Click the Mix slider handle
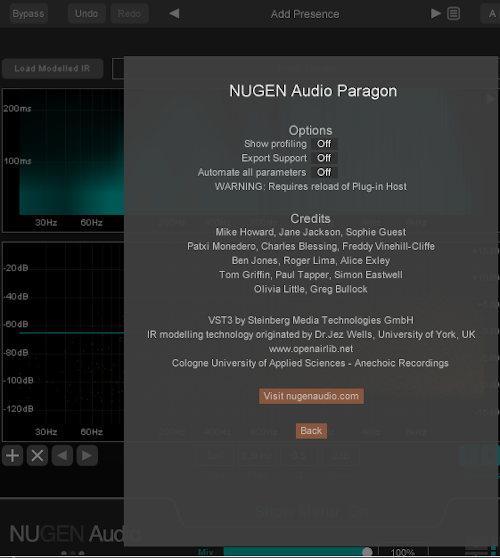The height and width of the screenshot is (558, 500). tap(367, 552)
